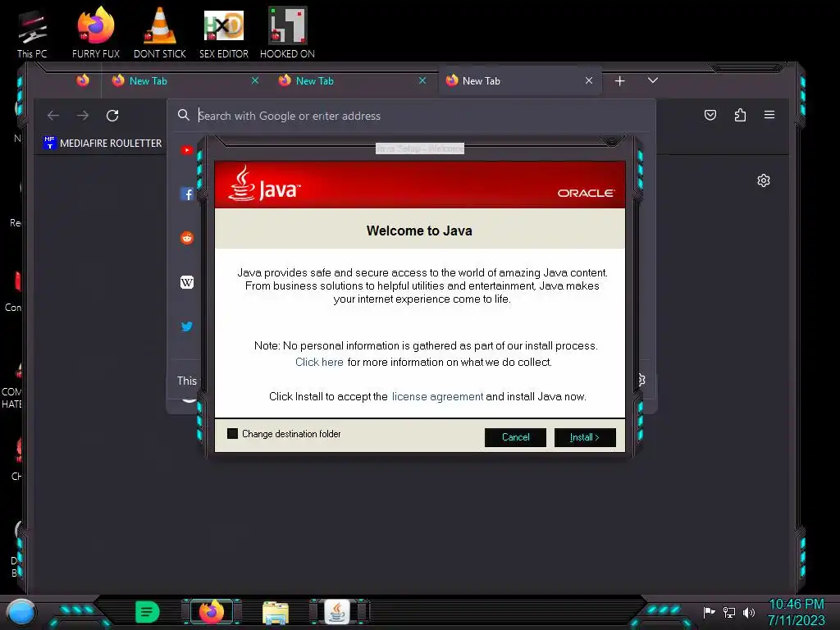The width and height of the screenshot is (840, 630).
Task: Open the Firefox hamburger application menu
Action: click(x=769, y=115)
